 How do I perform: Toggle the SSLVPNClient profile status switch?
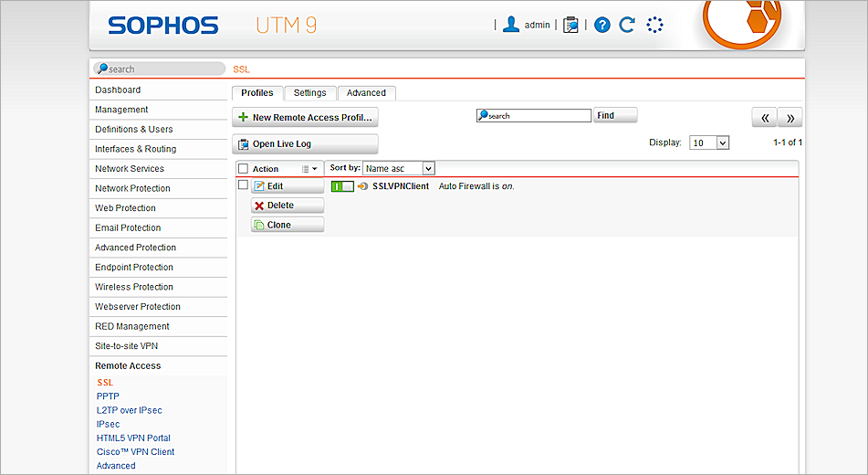coord(342,186)
